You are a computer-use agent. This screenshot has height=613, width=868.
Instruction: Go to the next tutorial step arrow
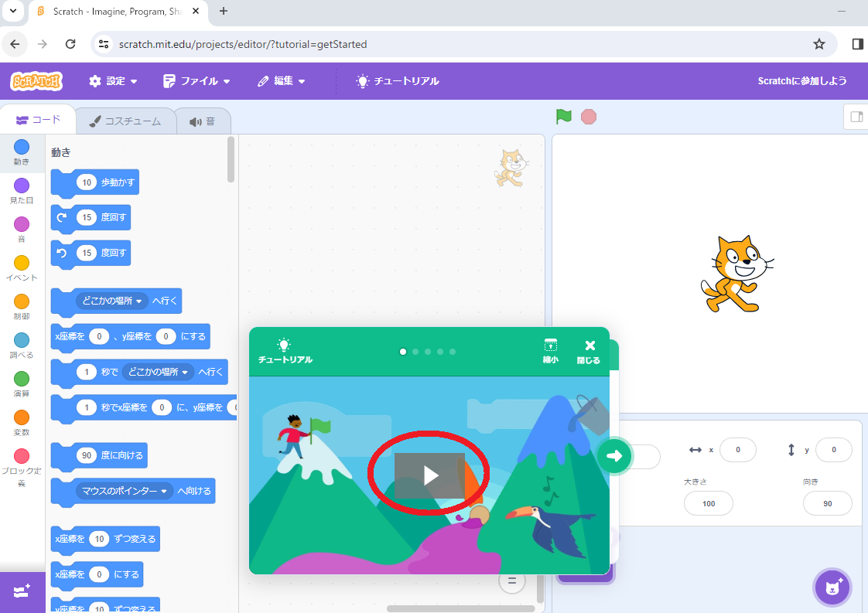614,456
